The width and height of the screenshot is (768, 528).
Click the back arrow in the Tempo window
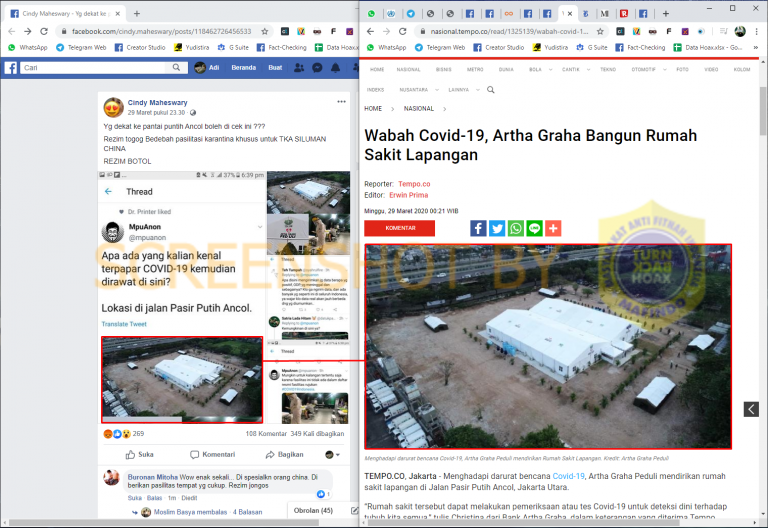pyautogui.click(x=370, y=31)
